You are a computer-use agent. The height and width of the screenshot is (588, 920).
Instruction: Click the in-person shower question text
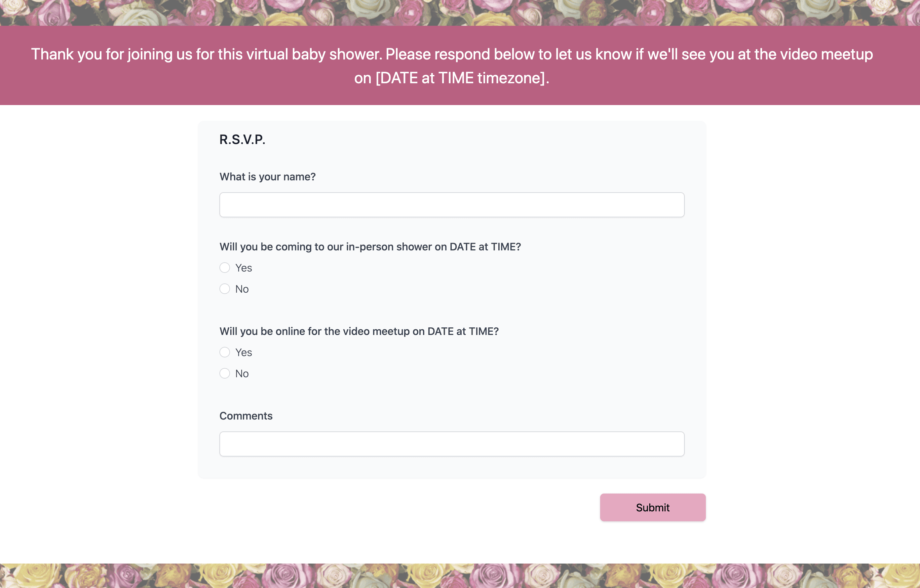coord(370,247)
